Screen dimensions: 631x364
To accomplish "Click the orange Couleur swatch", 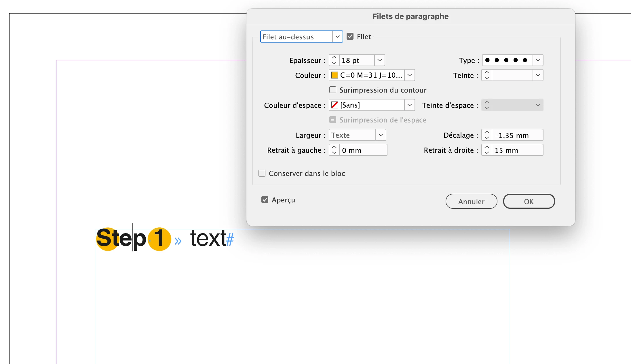I will (x=334, y=75).
